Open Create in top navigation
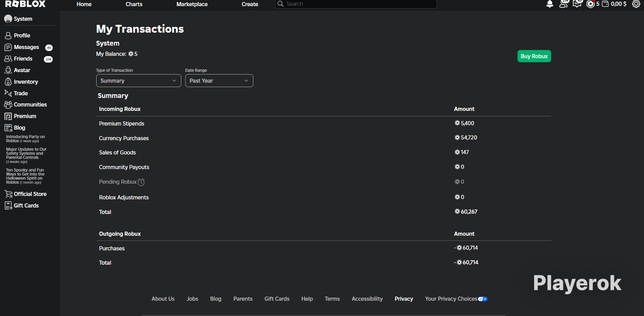The width and height of the screenshot is (644, 316). coord(250,4)
